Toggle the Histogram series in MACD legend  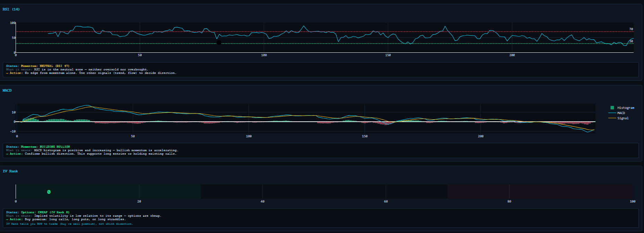[622, 108]
